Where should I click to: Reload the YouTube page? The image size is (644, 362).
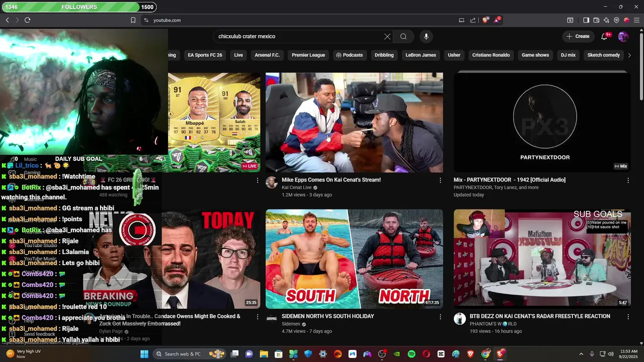click(27, 20)
